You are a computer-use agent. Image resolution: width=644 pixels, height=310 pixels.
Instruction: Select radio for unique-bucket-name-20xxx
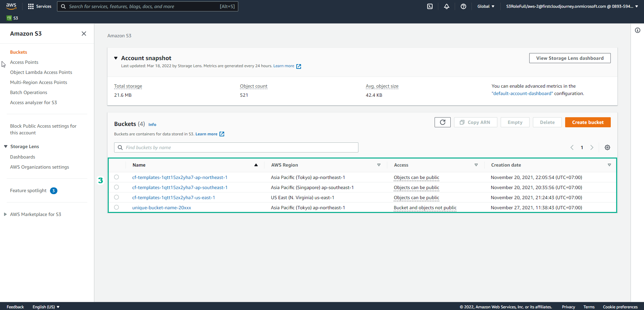116,207
